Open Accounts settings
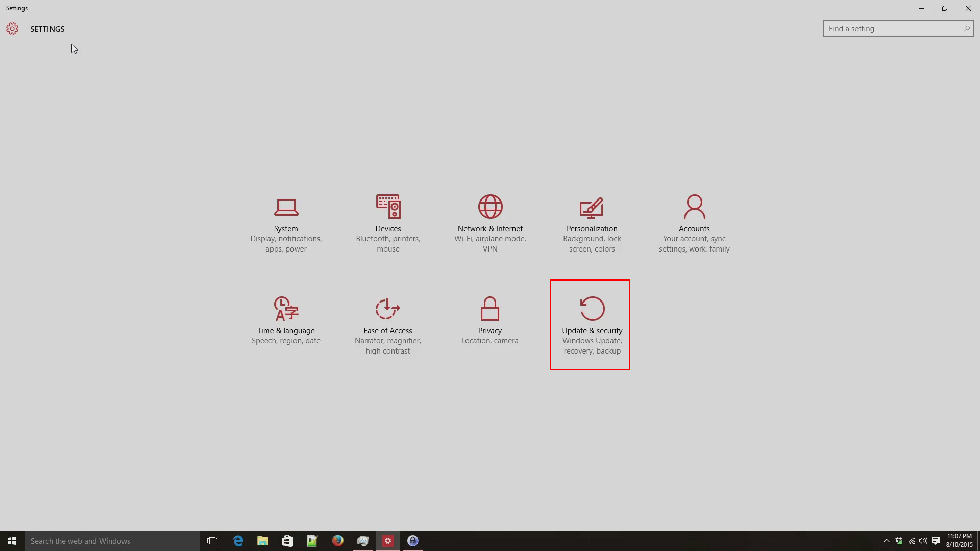 tap(694, 223)
